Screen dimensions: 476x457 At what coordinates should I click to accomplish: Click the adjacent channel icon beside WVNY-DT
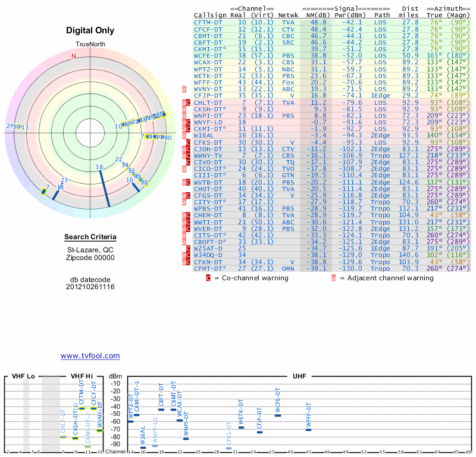pyautogui.click(x=184, y=88)
